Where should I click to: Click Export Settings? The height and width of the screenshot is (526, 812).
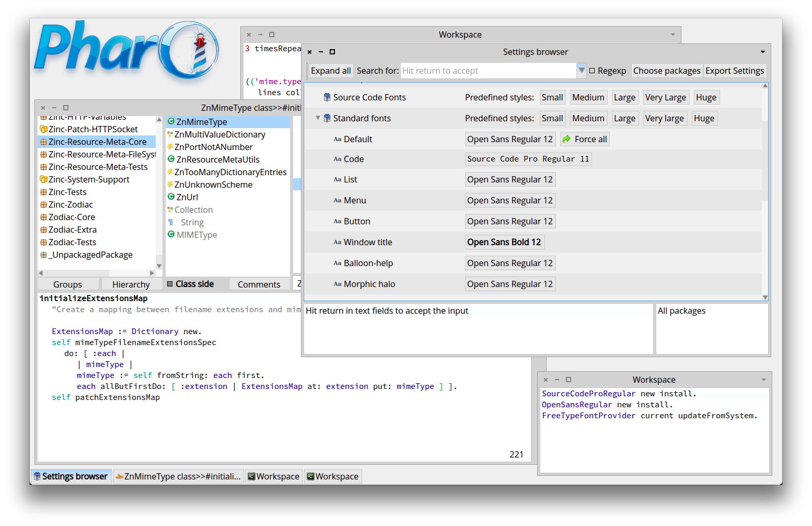pyautogui.click(x=735, y=71)
